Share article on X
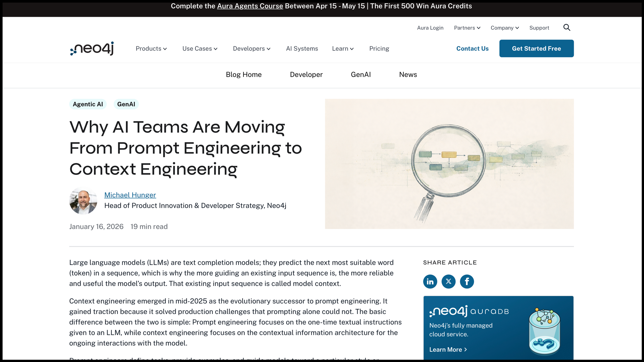Viewport: 644px width, 362px height. pos(448,281)
